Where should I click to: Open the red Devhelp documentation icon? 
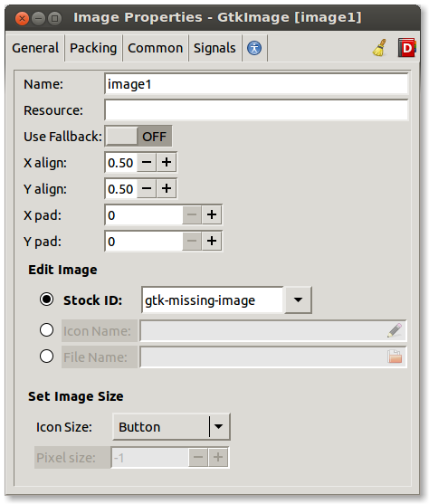click(406, 48)
